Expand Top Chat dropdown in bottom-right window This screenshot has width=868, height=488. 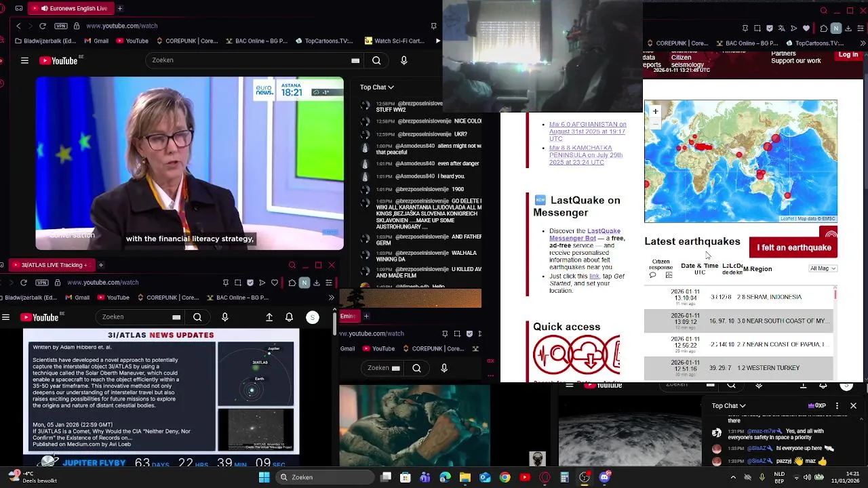click(x=728, y=406)
